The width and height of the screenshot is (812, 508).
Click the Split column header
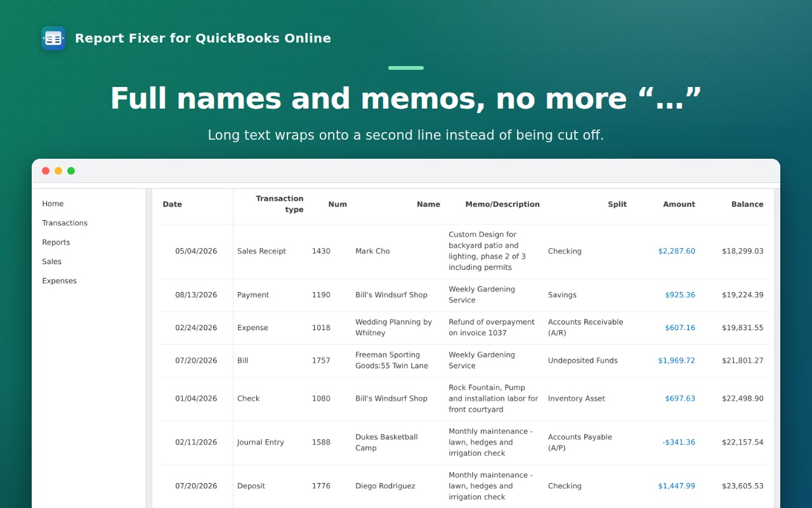[x=617, y=204]
